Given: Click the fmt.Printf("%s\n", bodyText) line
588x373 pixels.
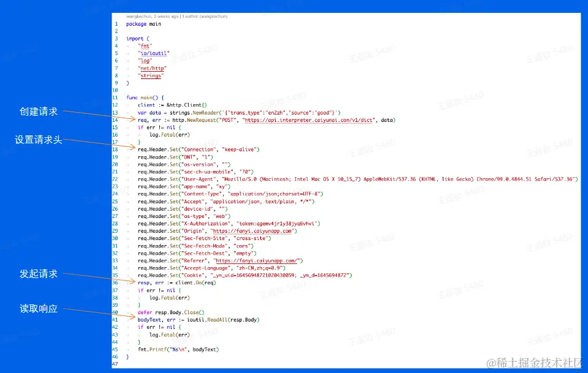Looking at the screenshot, I should pyautogui.click(x=178, y=349).
